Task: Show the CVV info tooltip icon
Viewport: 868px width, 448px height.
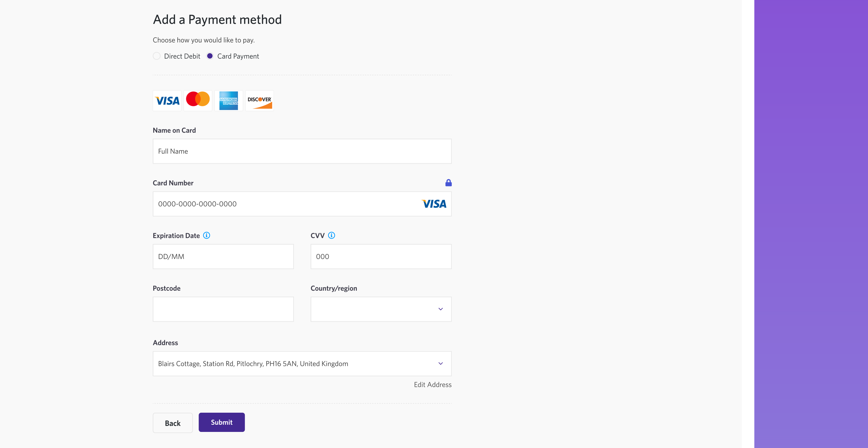Action: 332,235
